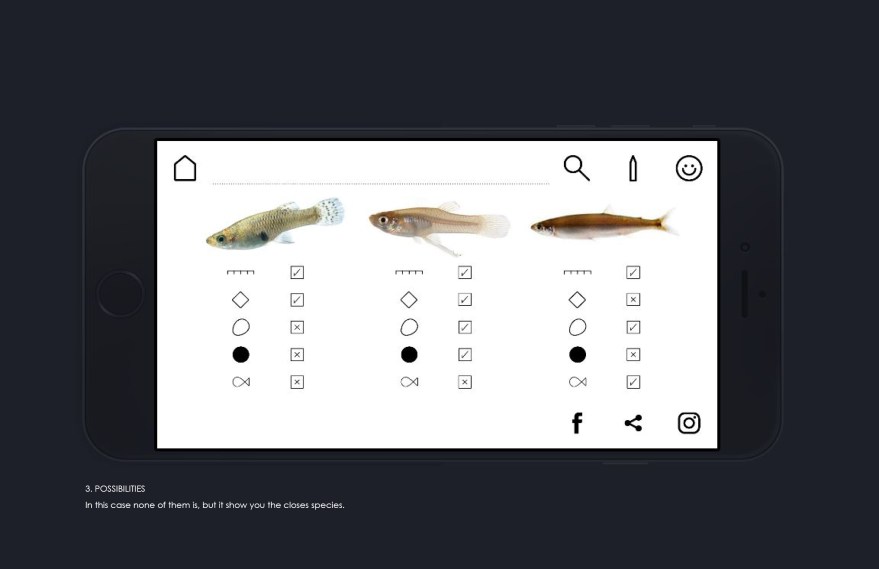Select the ruler length icon under first fish

[x=240, y=272]
